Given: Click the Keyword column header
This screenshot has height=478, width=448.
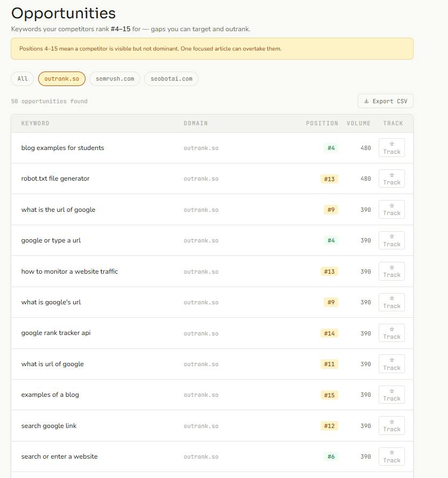Looking at the screenshot, I should pos(35,123).
